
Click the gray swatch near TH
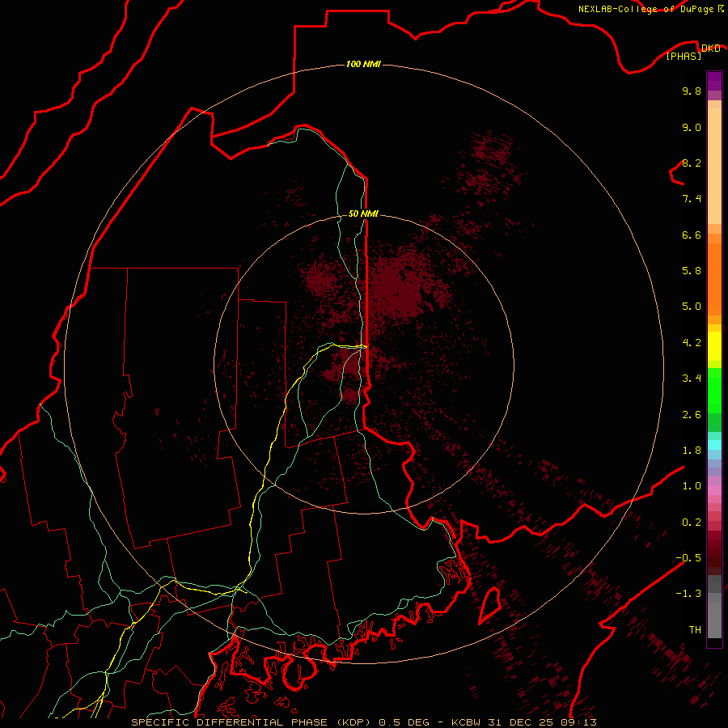(x=714, y=620)
